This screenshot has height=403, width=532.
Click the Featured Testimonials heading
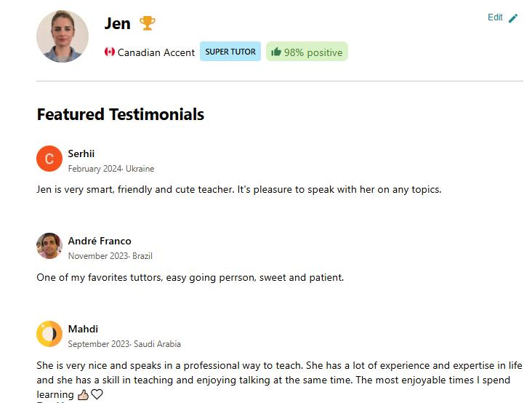[x=121, y=114]
